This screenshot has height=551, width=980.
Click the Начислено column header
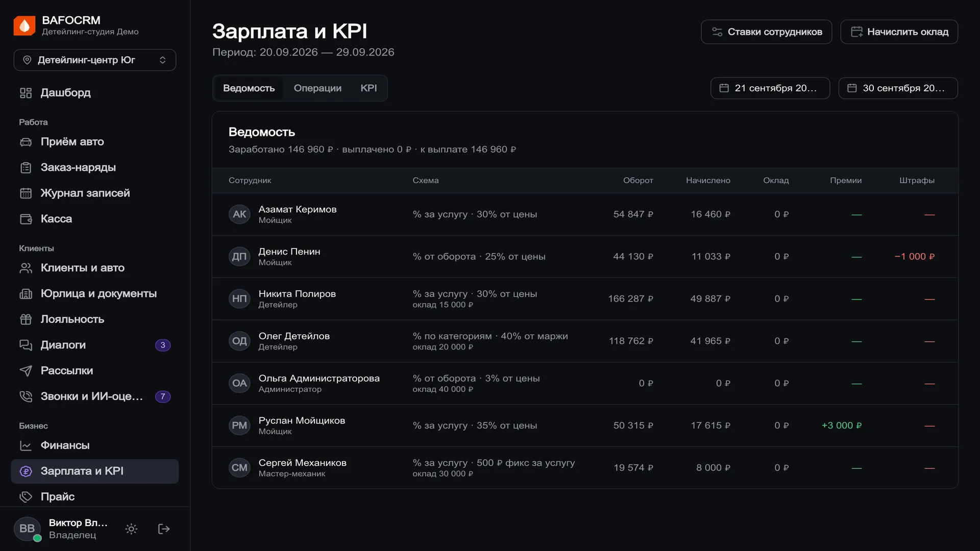tap(708, 181)
